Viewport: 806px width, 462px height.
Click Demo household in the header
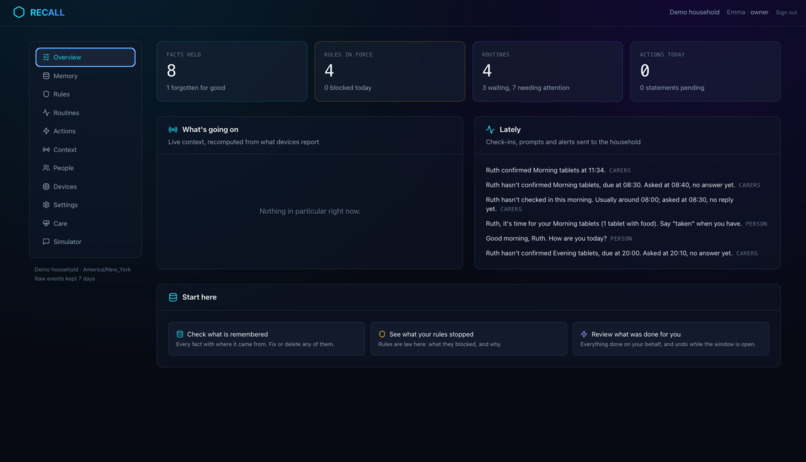click(x=694, y=12)
